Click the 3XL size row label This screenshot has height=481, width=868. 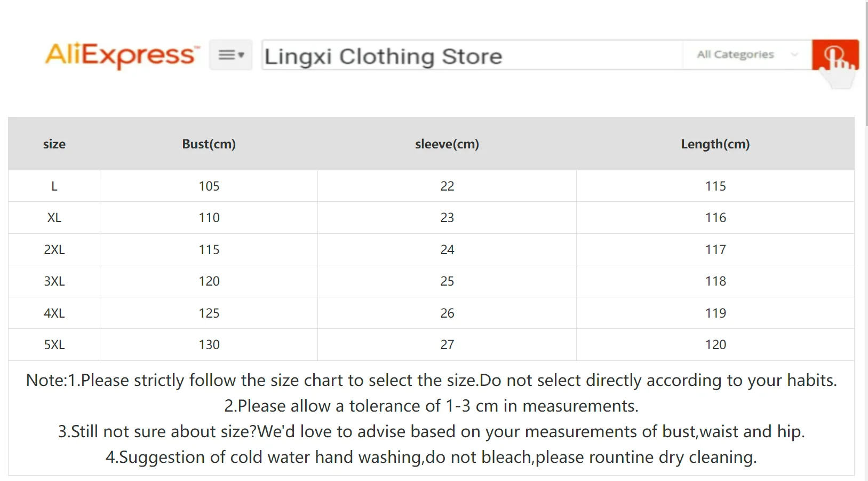coord(54,281)
